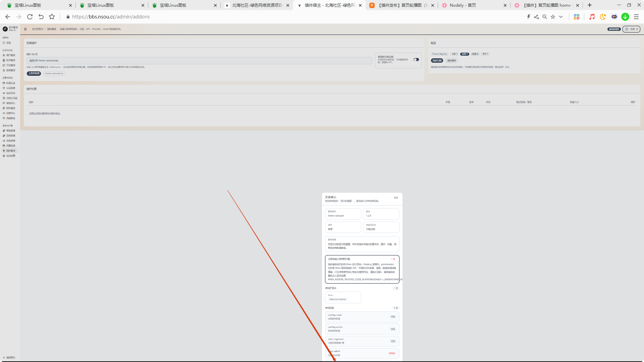Click the browser reload icon
644x362 pixels.
pos(30,17)
